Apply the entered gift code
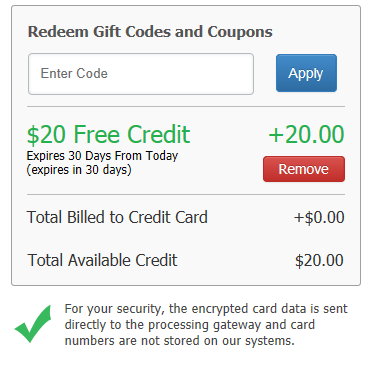 306,73
